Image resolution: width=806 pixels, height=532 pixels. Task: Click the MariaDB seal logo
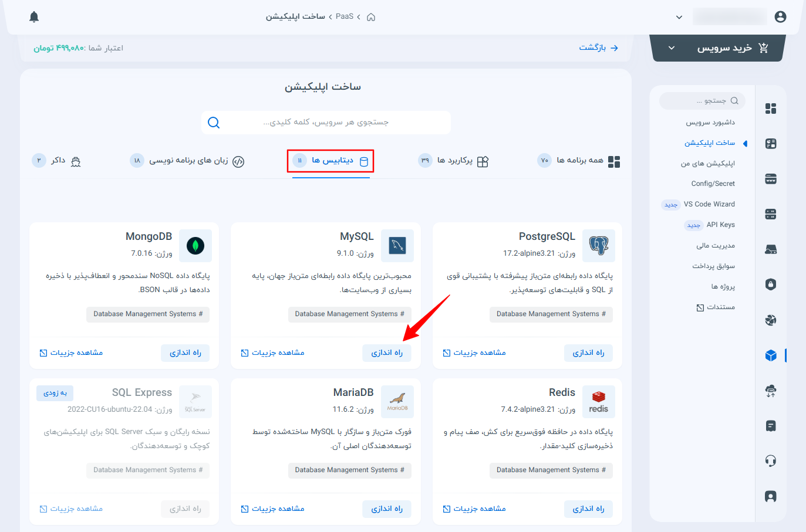pos(397,402)
